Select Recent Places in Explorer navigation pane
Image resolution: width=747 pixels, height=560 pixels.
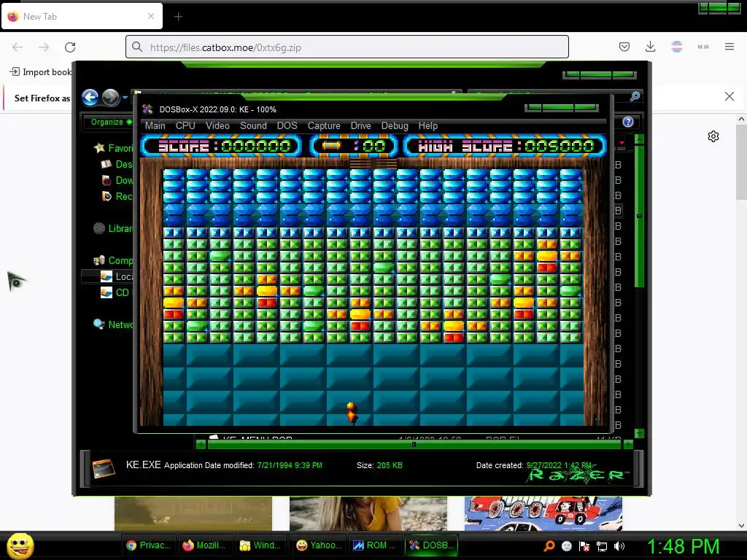[x=117, y=196]
